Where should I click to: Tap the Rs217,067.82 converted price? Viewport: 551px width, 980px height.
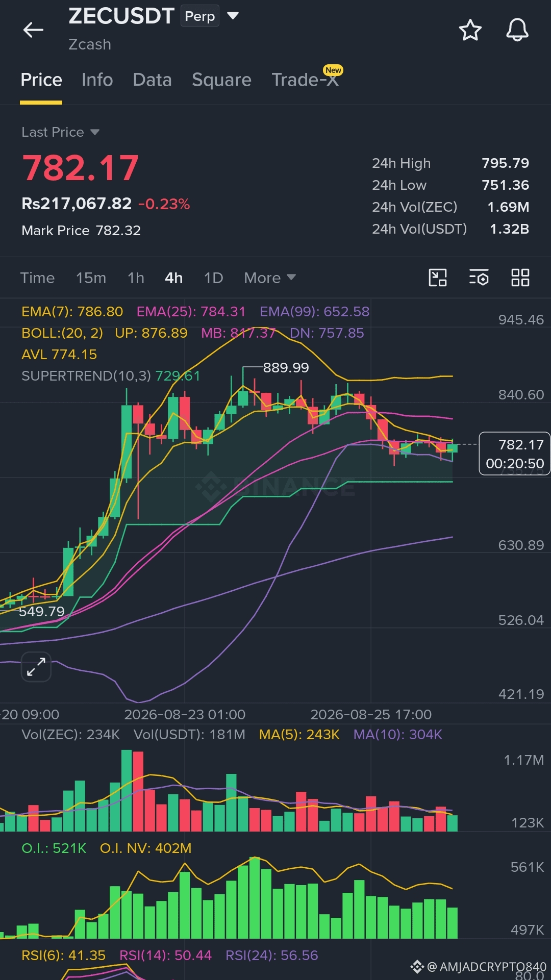[77, 204]
